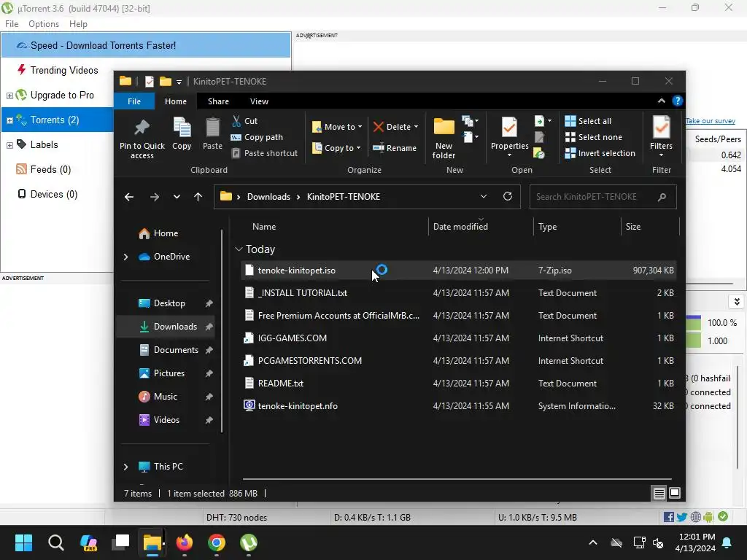The image size is (747, 560).
Task: Go back in Explorer navigation
Action: tap(129, 197)
